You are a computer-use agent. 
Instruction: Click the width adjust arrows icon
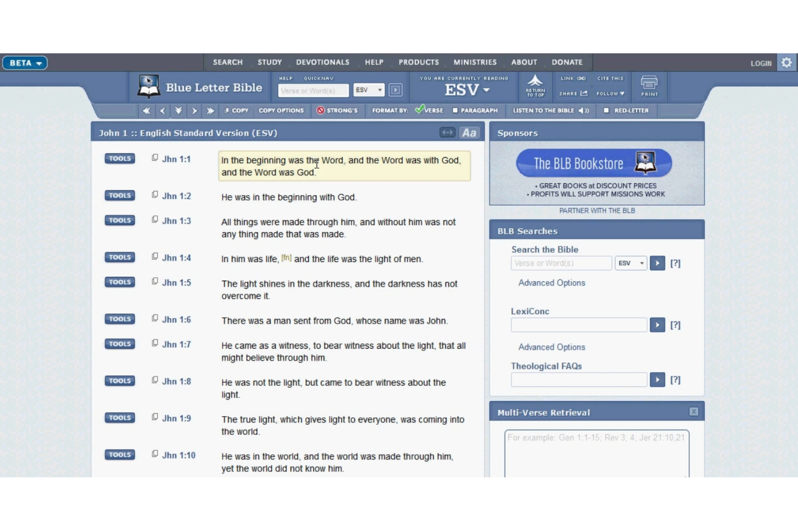point(447,132)
